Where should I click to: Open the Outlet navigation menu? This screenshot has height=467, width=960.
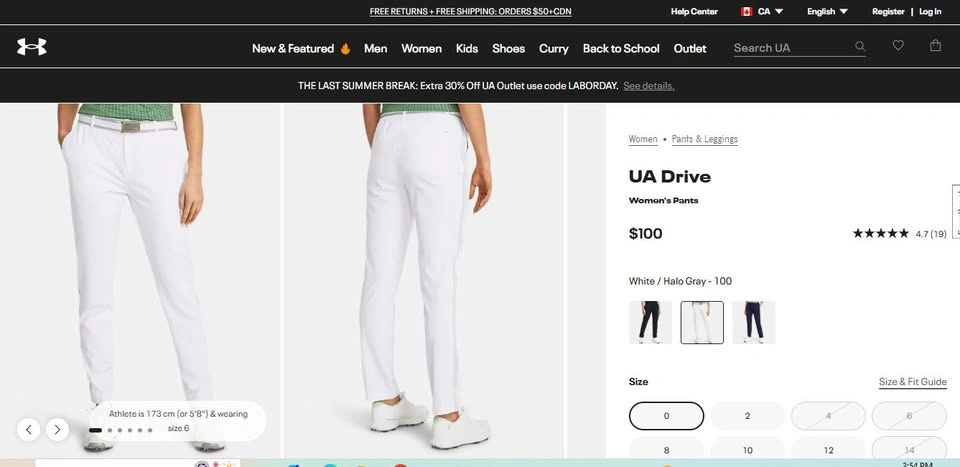(x=690, y=48)
